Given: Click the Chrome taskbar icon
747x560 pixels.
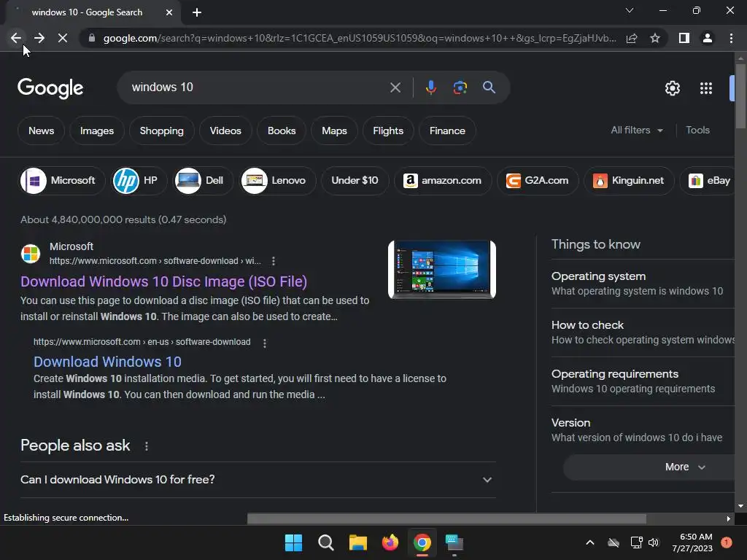Looking at the screenshot, I should [422, 542].
